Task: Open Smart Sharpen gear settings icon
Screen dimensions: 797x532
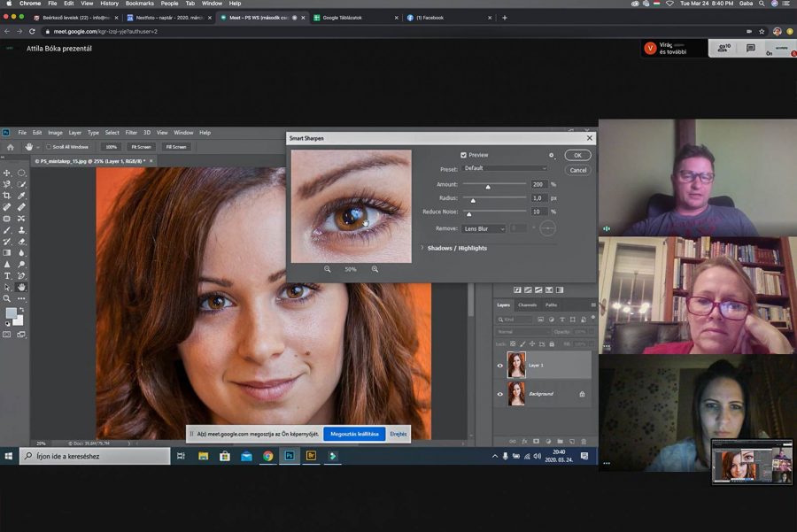Action: click(x=551, y=155)
